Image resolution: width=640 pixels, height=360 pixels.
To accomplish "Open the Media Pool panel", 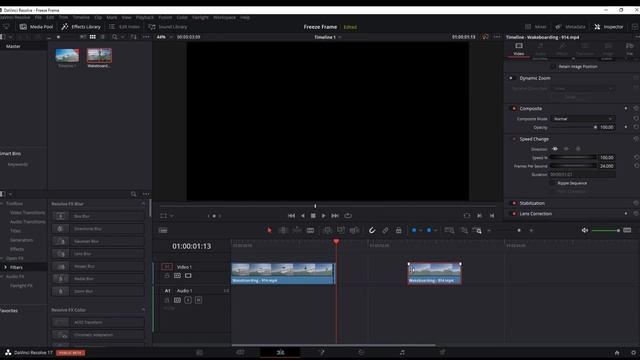I will [x=36, y=27].
